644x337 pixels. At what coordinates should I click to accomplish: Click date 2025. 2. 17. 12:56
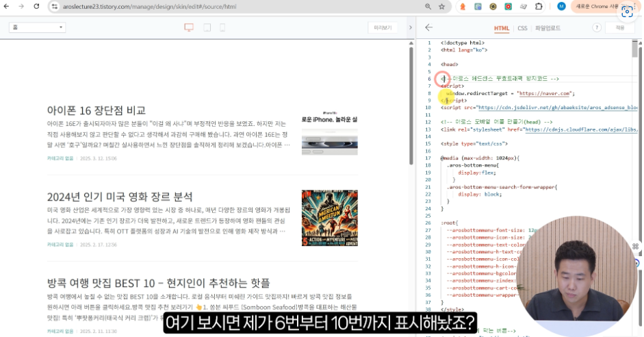click(99, 245)
